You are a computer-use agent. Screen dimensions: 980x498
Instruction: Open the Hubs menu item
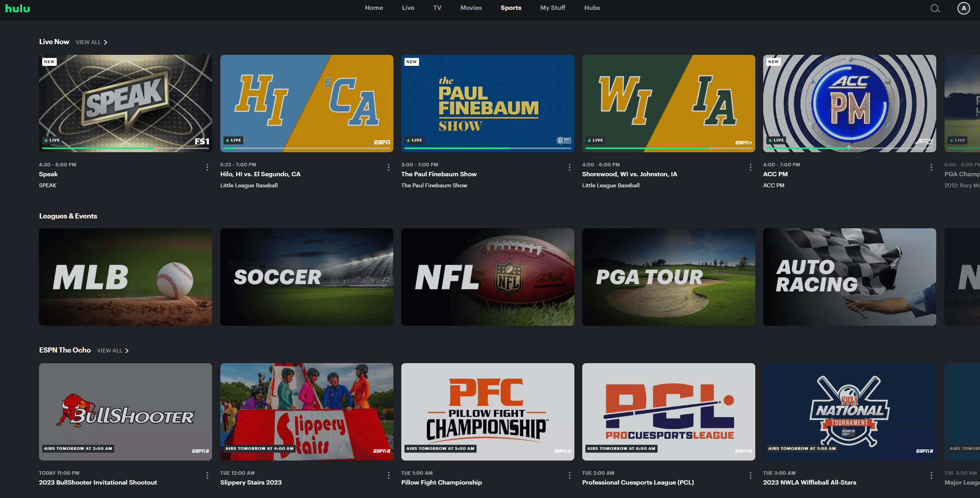(x=592, y=8)
